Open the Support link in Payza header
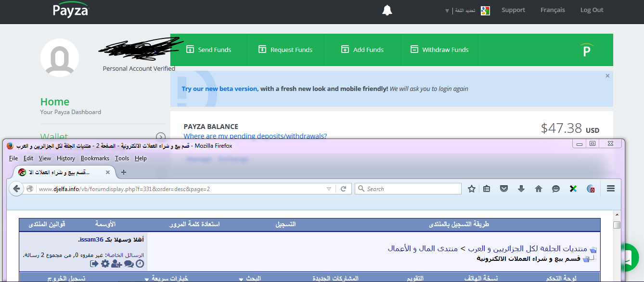644x282 pixels. click(x=513, y=10)
